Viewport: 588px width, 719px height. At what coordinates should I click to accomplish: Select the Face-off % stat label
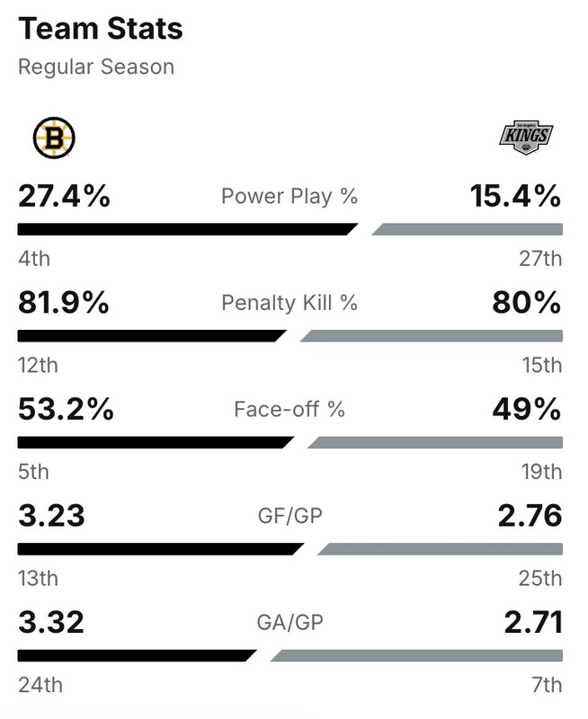[x=290, y=410]
